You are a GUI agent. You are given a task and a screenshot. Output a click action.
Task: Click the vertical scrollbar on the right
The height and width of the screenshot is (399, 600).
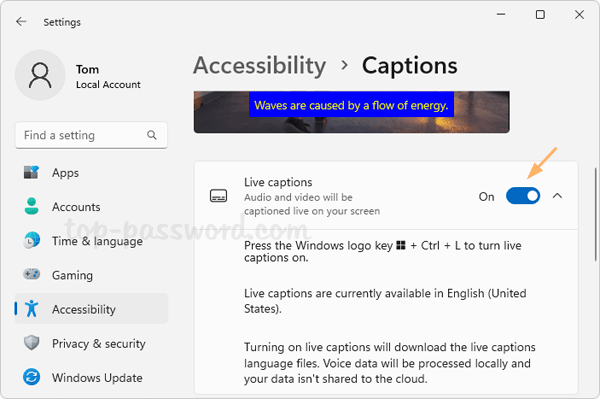595,214
